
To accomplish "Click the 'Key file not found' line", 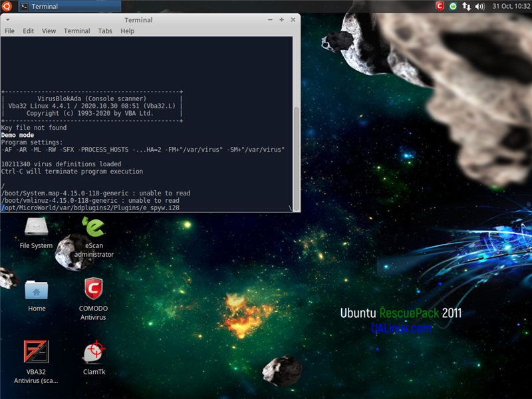I will [x=34, y=128].
